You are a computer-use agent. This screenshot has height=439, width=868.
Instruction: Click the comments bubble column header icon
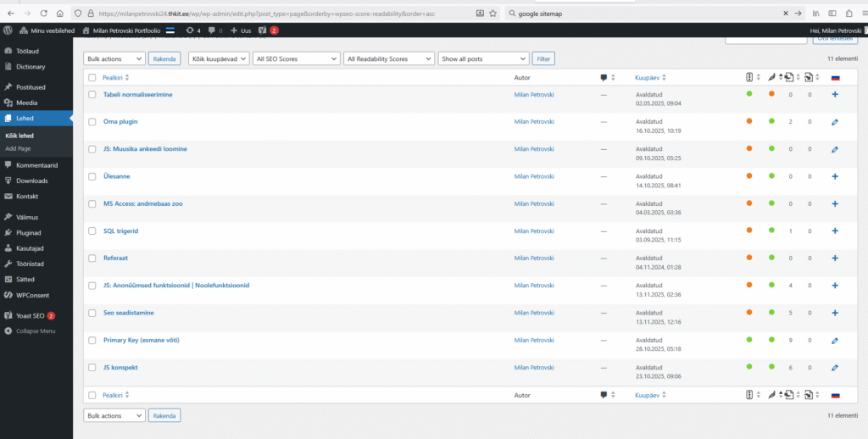click(x=604, y=77)
